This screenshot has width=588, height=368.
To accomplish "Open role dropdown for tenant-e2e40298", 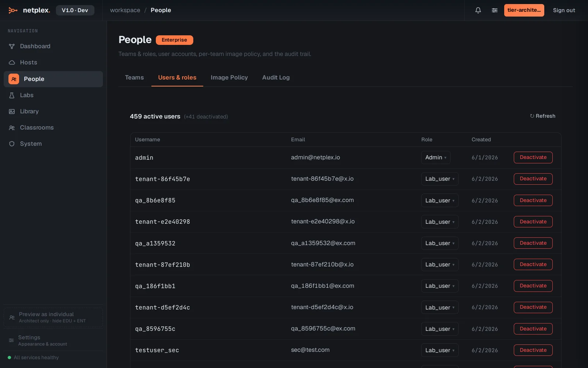I will (440, 222).
